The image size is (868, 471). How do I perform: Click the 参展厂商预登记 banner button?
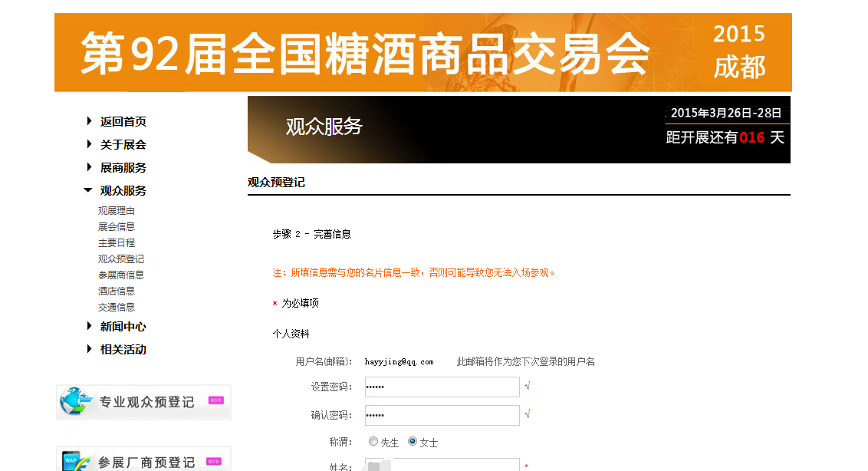(x=143, y=459)
